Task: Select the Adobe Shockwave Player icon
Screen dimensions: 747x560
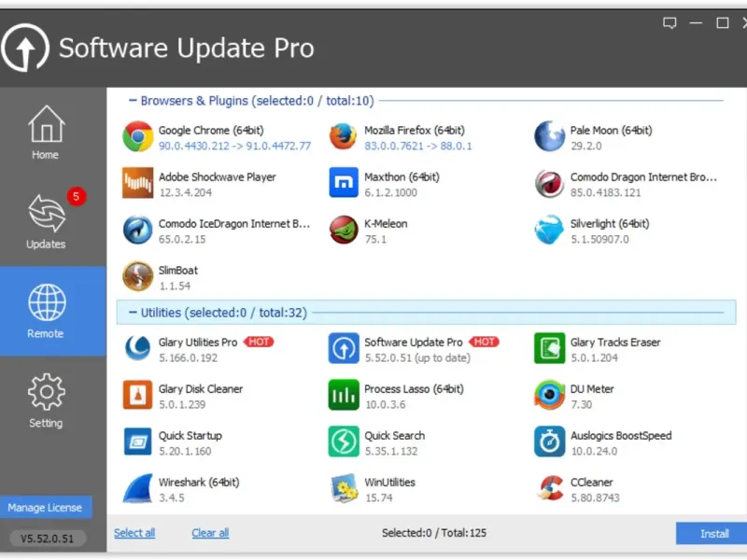Action: (137, 183)
